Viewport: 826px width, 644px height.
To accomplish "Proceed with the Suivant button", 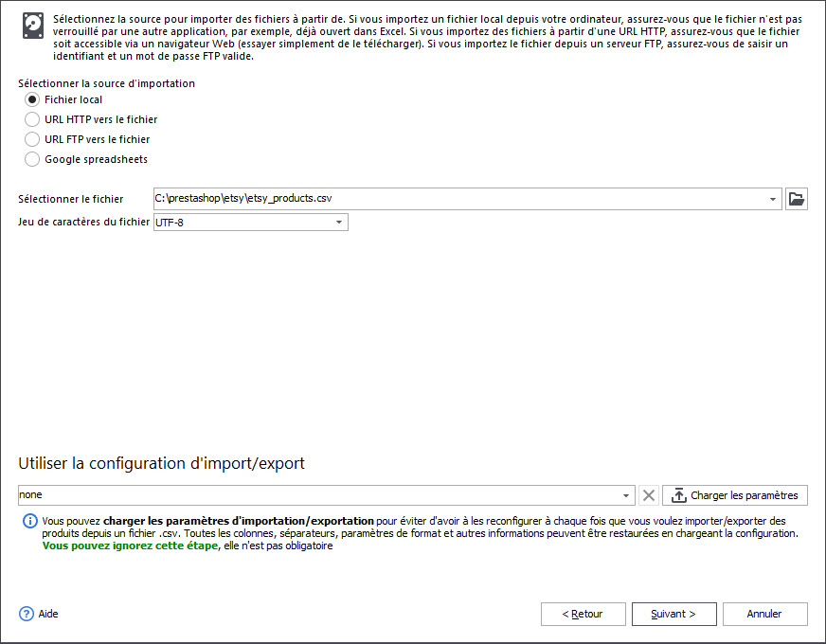I will [x=674, y=614].
